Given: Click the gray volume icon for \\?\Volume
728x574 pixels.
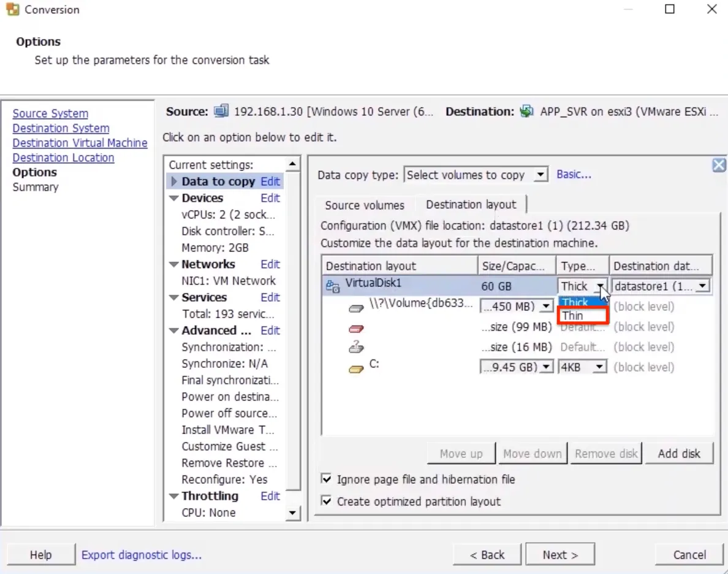Looking at the screenshot, I should (356, 308).
